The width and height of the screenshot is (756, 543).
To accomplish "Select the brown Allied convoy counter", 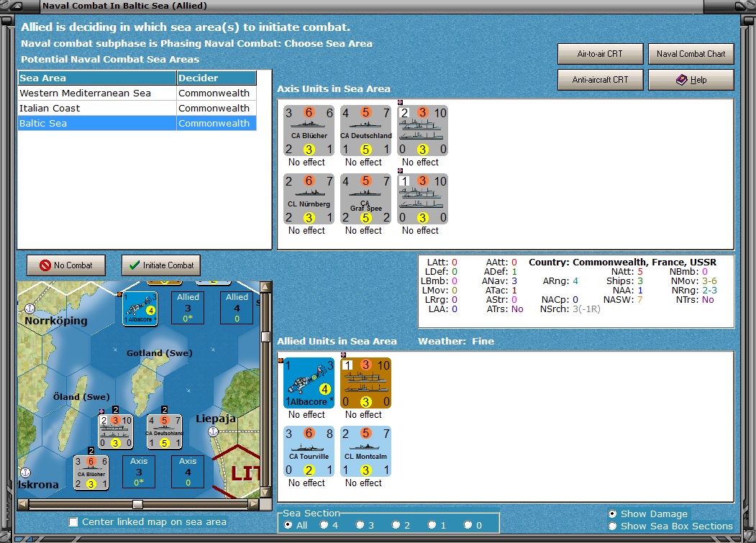I will (x=366, y=383).
